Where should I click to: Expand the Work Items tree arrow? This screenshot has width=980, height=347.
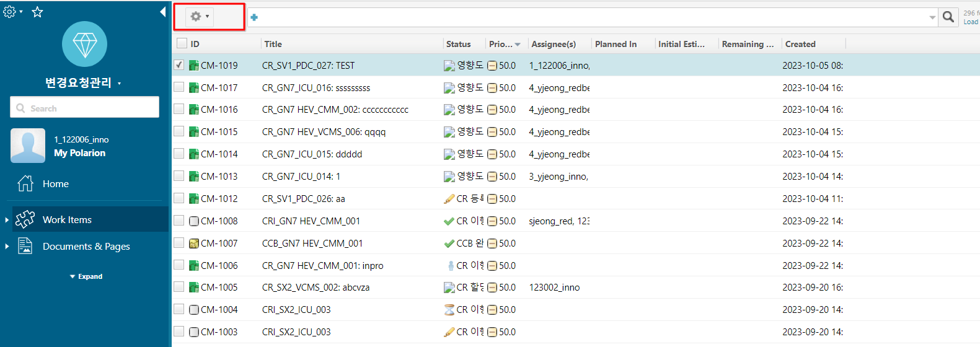point(7,220)
